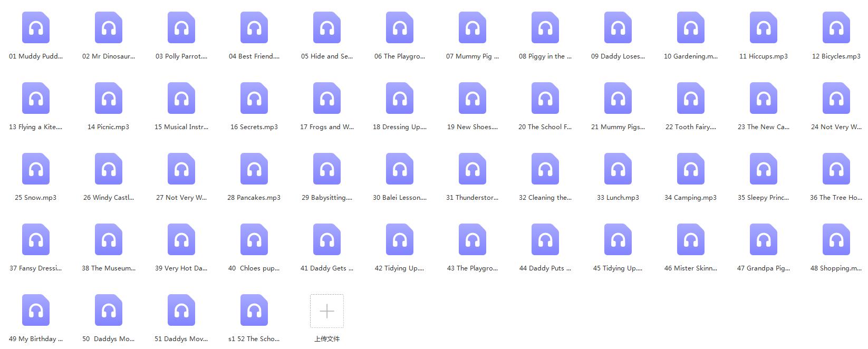Select the 02 Mr Dinosaur audio file icon
Viewport: 868px width, 349px height.
[109, 27]
